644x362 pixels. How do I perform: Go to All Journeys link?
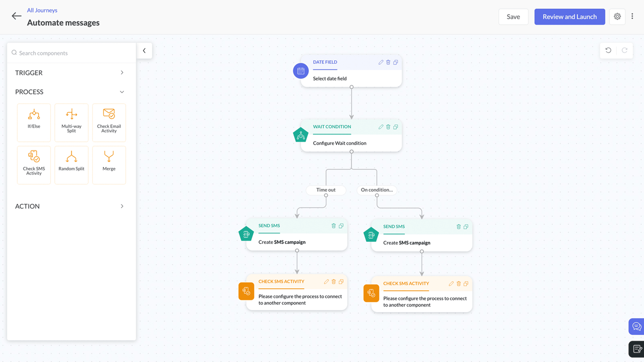42,10
